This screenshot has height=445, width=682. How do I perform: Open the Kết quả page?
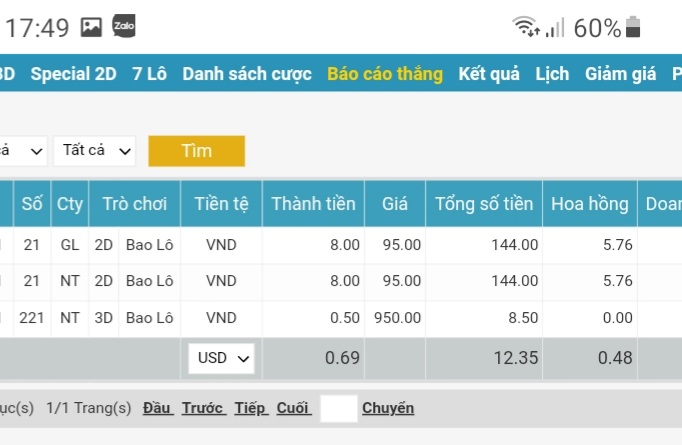489,74
